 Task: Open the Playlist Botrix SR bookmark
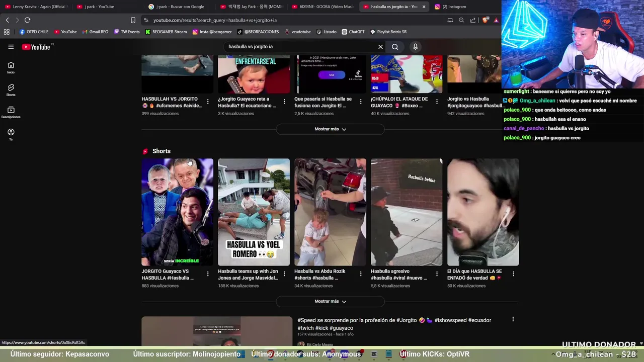pyautogui.click(x=388, y=32)
